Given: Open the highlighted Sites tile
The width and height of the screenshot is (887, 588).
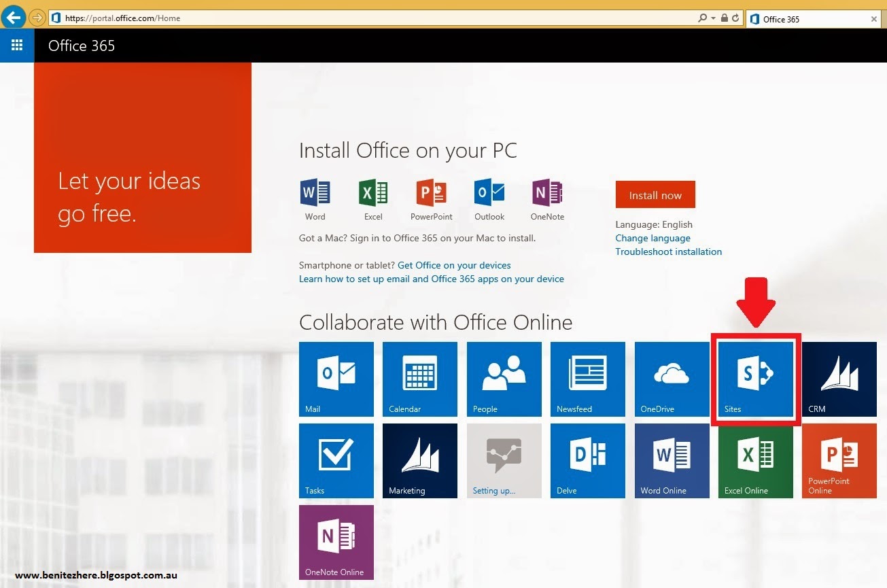Looking at the screenshot, I should click(x=755, y=379).
